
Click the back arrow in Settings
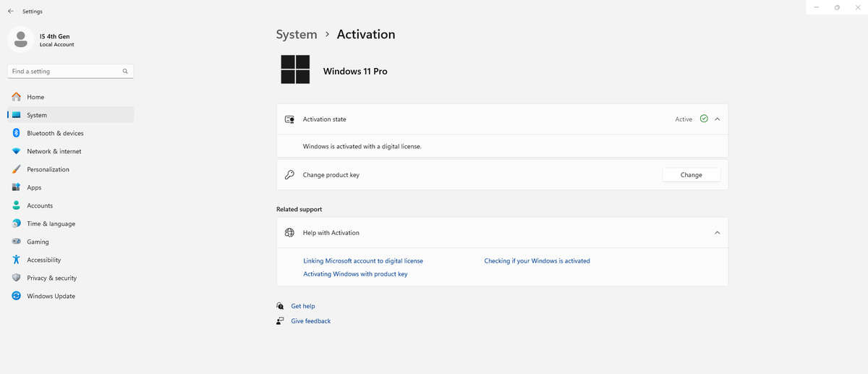(10, 12)
